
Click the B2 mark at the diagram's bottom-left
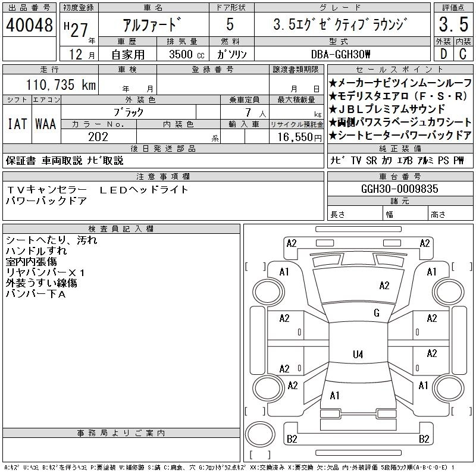(x=292, y=439)
